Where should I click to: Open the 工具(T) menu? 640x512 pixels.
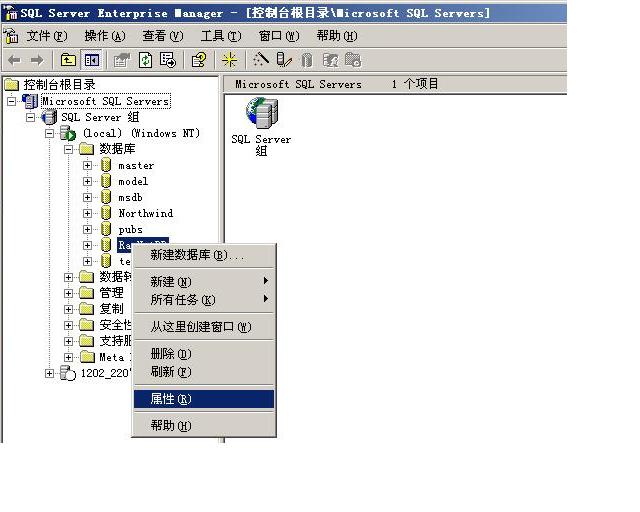click(x=221, y=36)
